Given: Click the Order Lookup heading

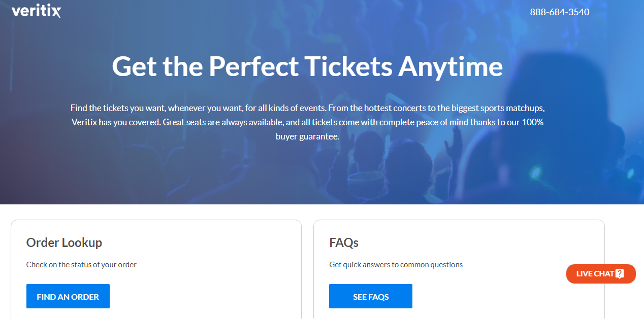Looking at the screenshot, I should [x=64, y=242].
